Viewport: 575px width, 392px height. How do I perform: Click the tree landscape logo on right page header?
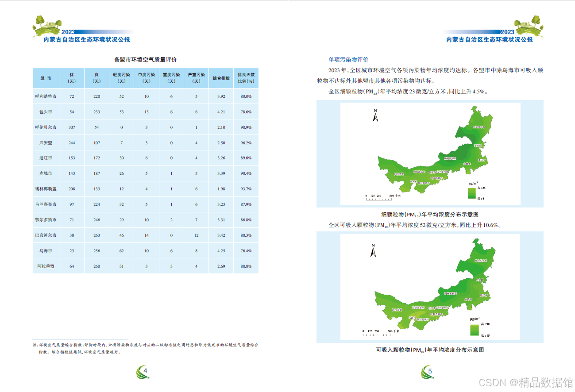point(529,26)
